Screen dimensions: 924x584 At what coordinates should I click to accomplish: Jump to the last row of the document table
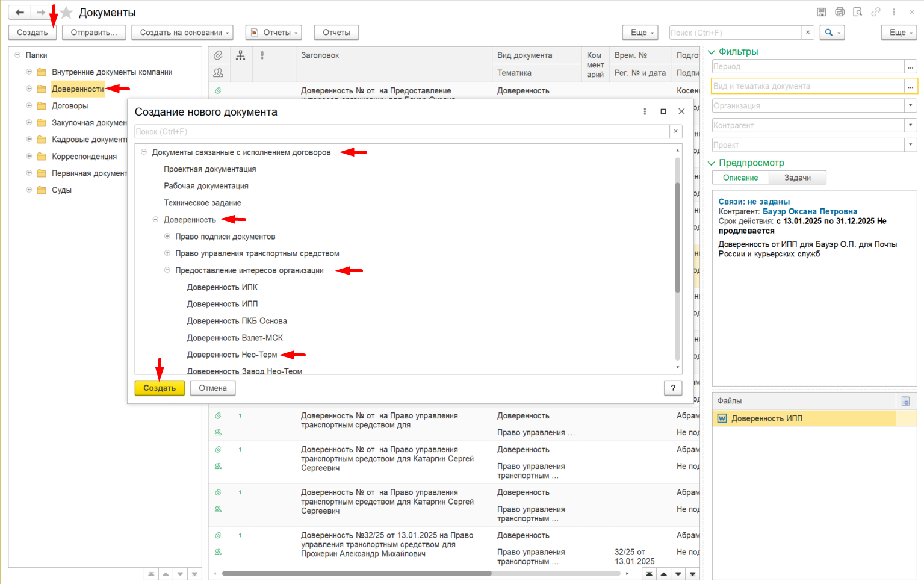(693, 574)
